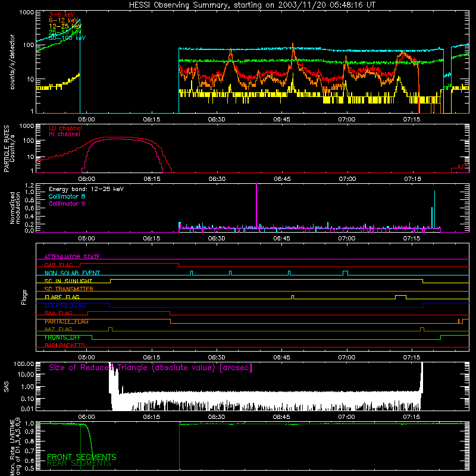Click the Size of Reduced Triangle caption

point(151,368)
